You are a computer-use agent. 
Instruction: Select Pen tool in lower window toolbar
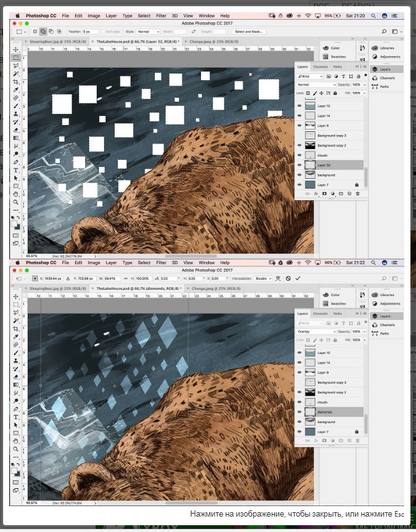tap(16, 409)
